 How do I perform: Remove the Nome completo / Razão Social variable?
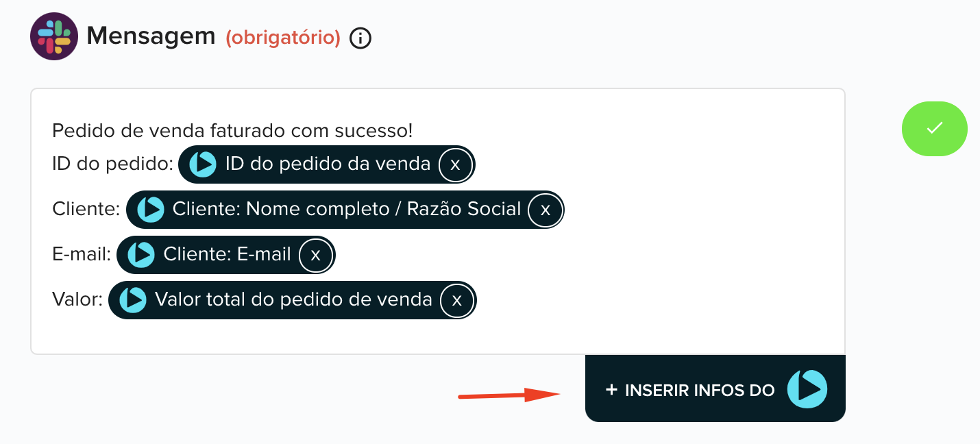(x=543, y=210)
